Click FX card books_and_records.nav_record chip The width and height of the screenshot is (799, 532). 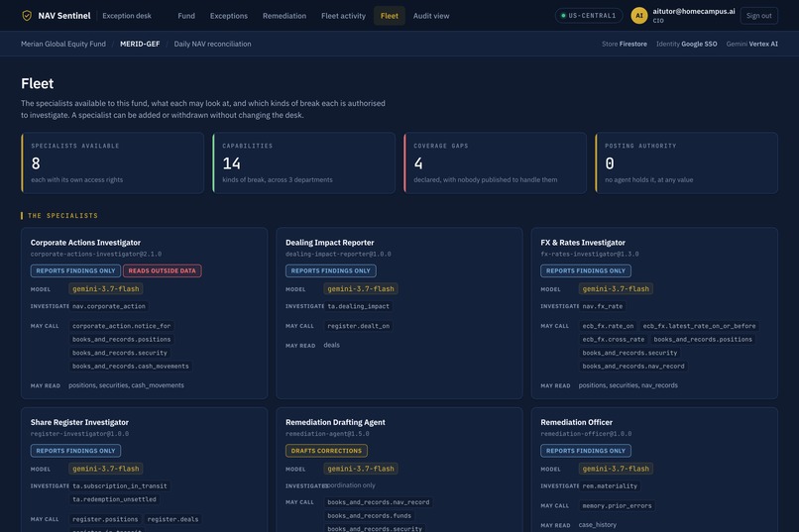(x=633, y=366)
